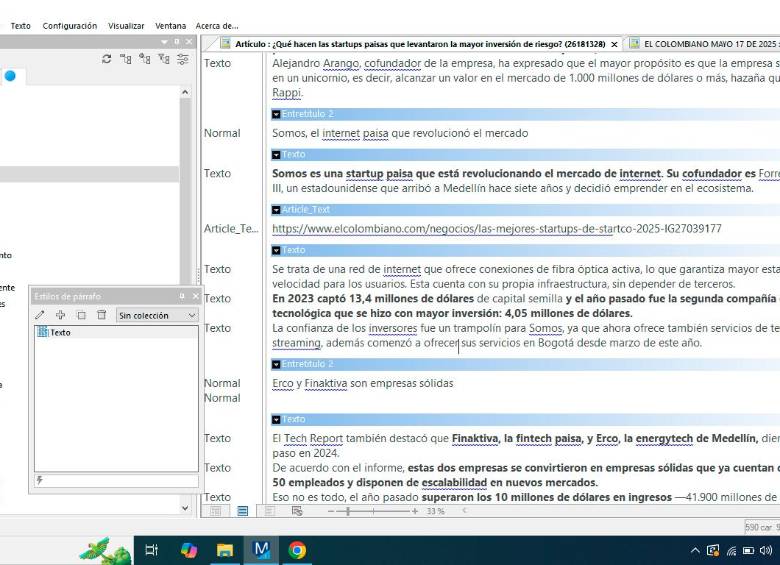
Task: Click the plus icon to add a paragraph style
Action: pyautogui.click(x=61, y=315)
